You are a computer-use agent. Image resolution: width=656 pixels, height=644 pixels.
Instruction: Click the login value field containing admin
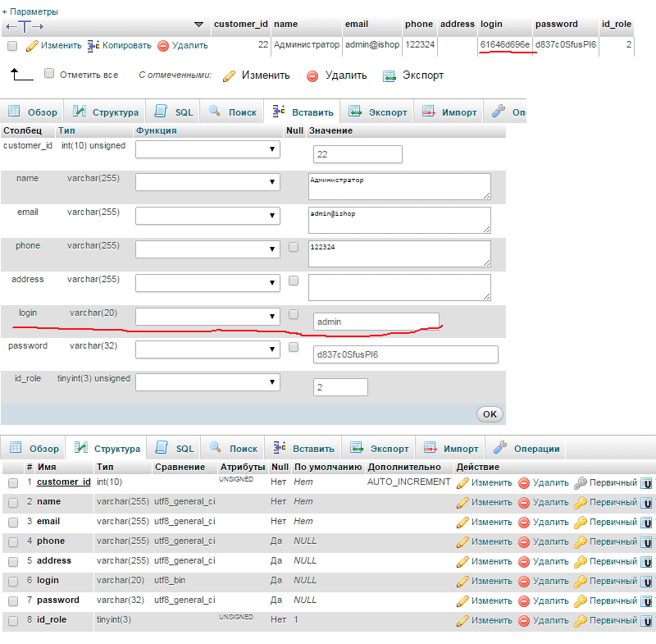[376, 322]
